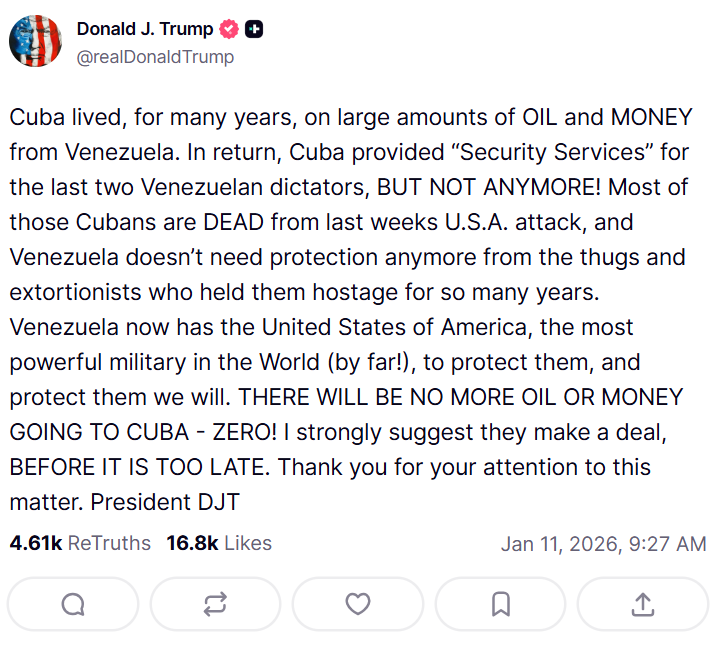Image resolution: width=722 pixels, height=660 pixels.
Task: Open the share options icon
Action: [644, 604]
